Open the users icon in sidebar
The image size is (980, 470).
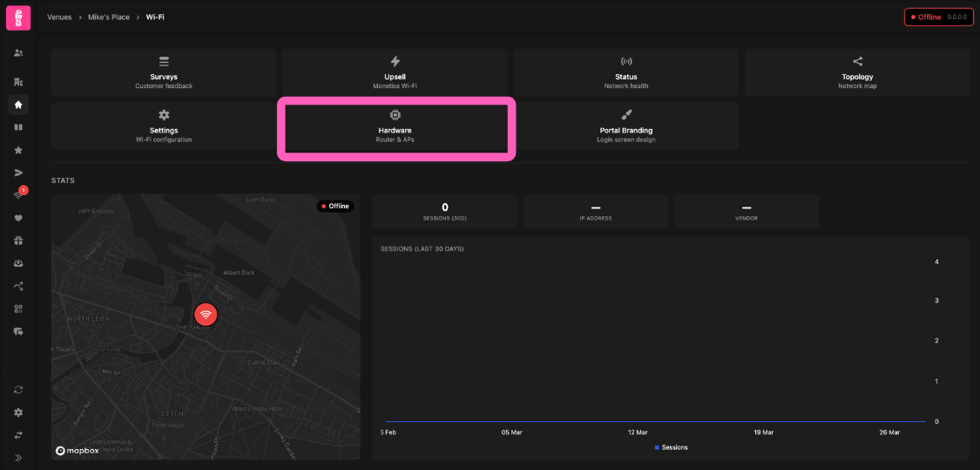coord(18,53)
